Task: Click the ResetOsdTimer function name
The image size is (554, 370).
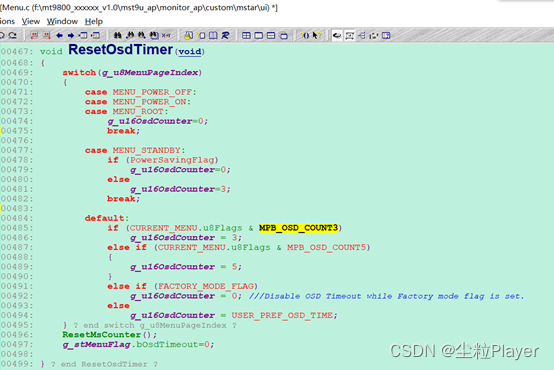Action: click(x=120, y=49)
